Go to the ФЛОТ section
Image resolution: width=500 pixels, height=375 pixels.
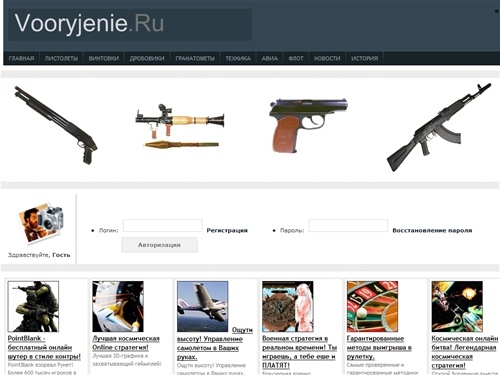coord(296,58)
